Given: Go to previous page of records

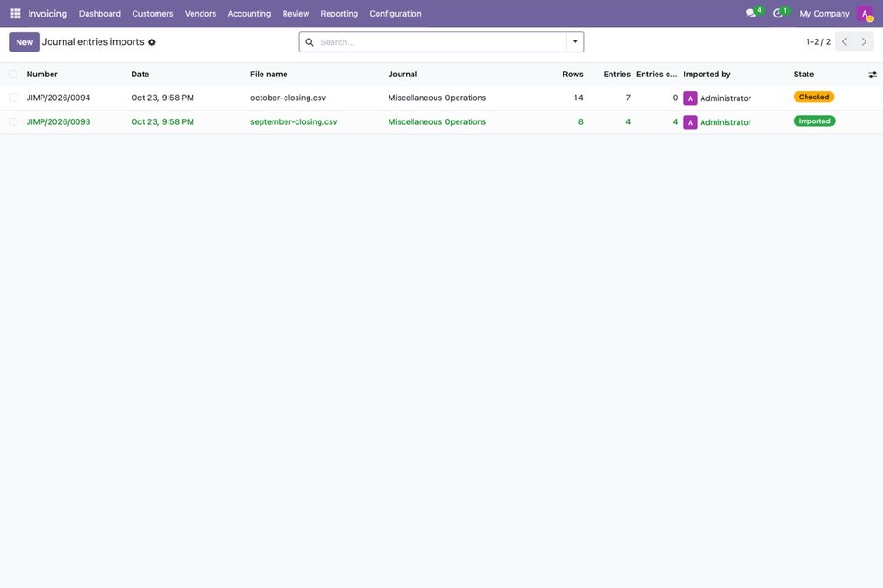Looking at the screenshot, I should [x=844, y=41].
